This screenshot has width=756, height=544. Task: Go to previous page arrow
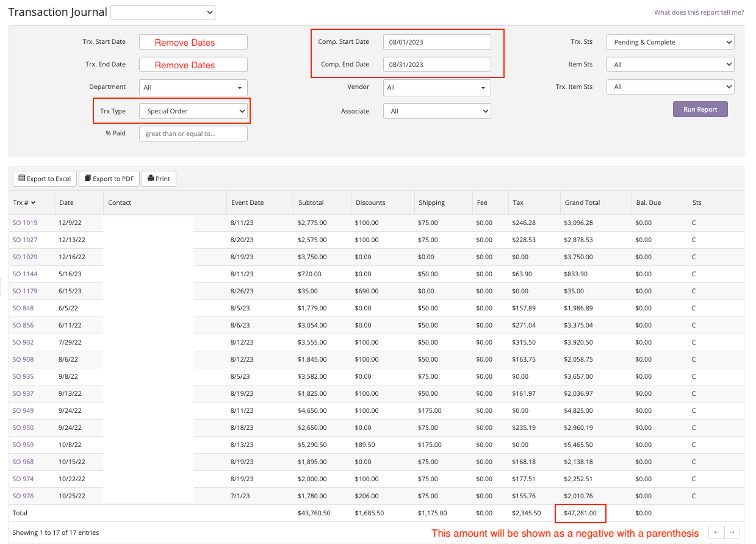point(717,532)
